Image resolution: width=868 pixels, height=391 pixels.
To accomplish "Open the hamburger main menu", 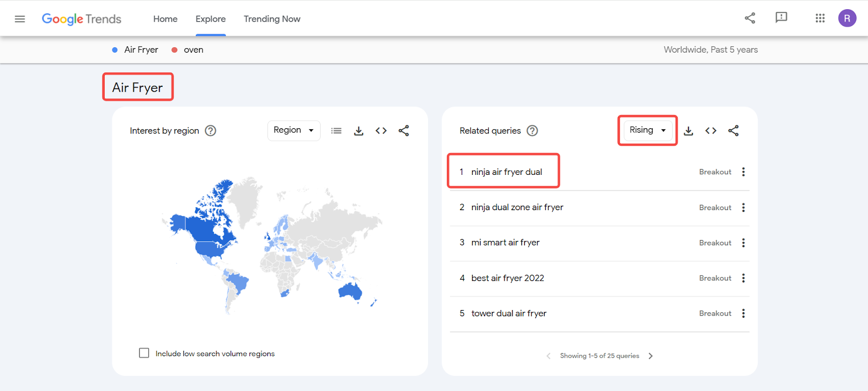I will [x=20, y=19].
